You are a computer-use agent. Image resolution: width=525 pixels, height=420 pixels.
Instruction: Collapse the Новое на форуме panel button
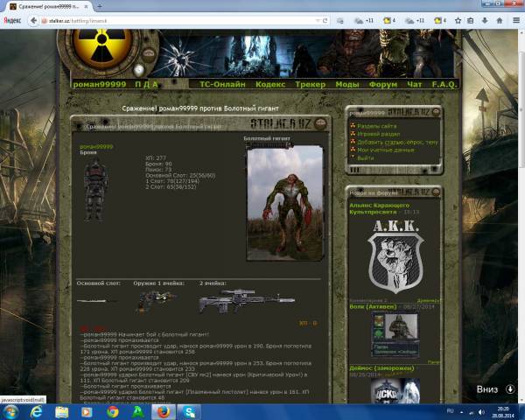tap(436, 192)
